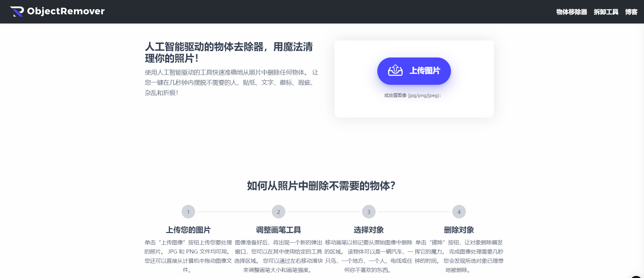This screenshot has height=278, width=644.
Task: Open the 博客 page from navigation
Action: [631, 12]
